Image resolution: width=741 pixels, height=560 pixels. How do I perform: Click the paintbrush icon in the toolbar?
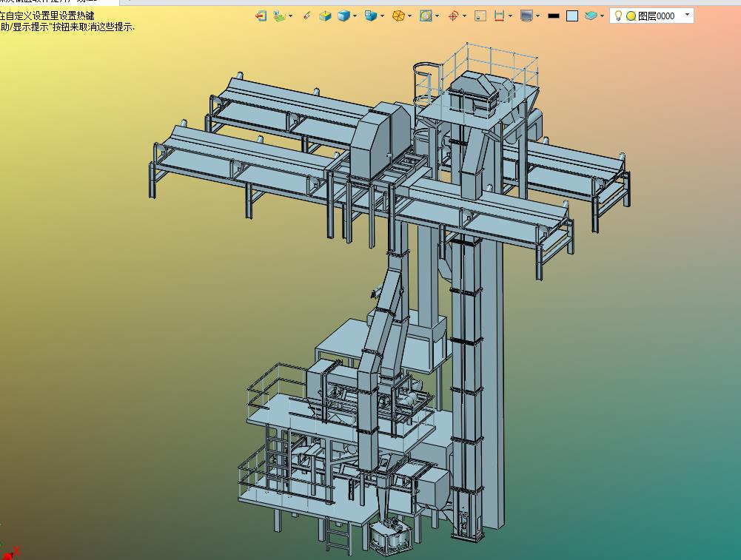(x=307, y=16)
